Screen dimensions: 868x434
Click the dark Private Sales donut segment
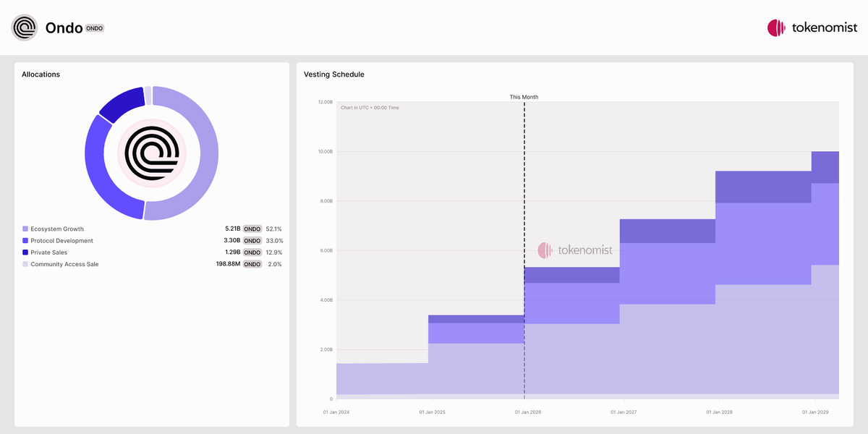point(120,103)
